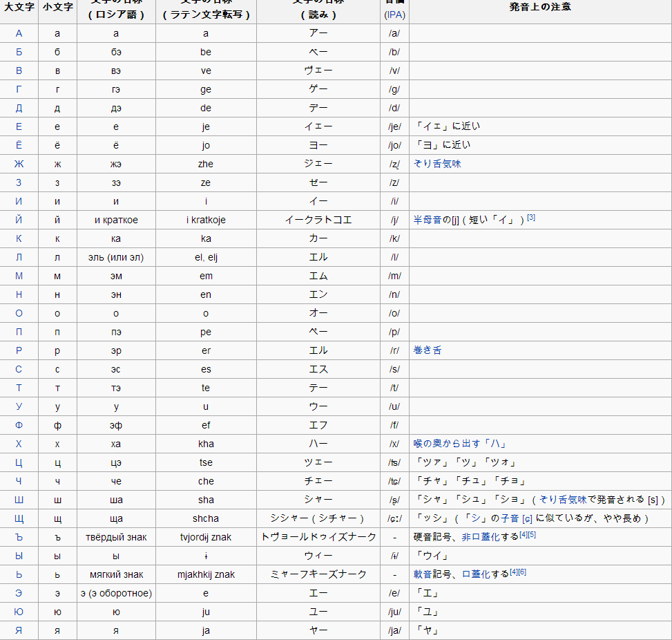Open the link for capital letter К

point(19,238)
